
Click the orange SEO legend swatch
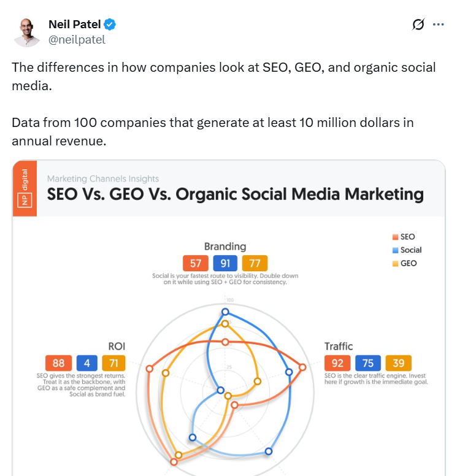(395, 237)
